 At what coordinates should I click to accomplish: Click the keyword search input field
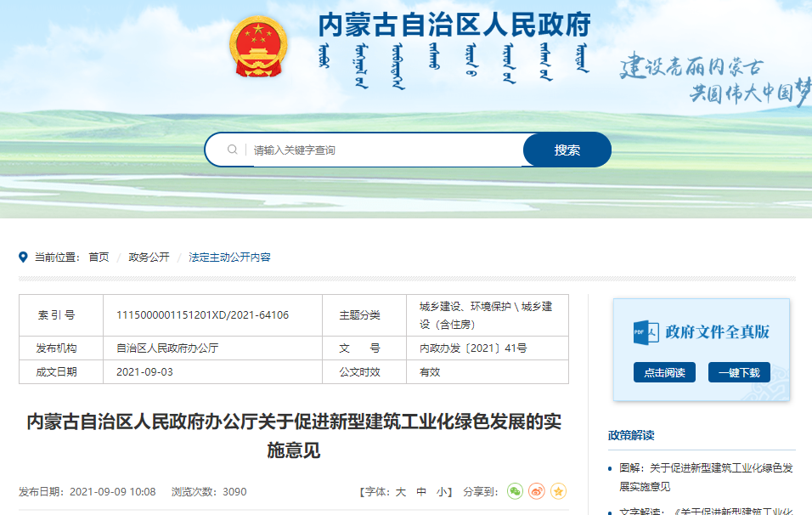(x=365, y=149)
